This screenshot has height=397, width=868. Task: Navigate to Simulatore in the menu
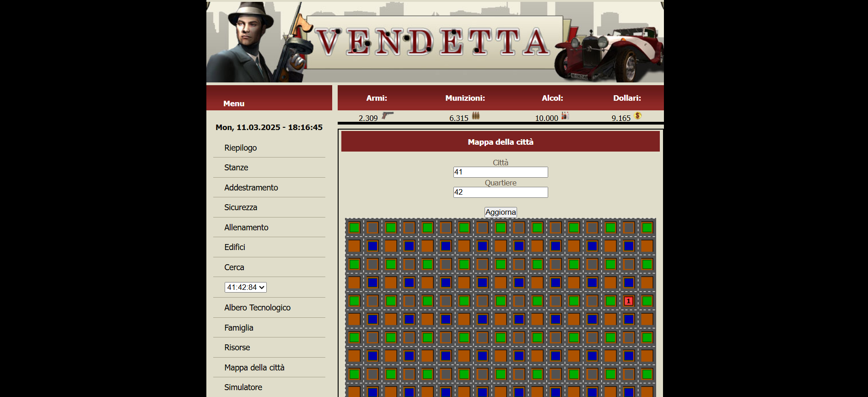pos(243,387)
